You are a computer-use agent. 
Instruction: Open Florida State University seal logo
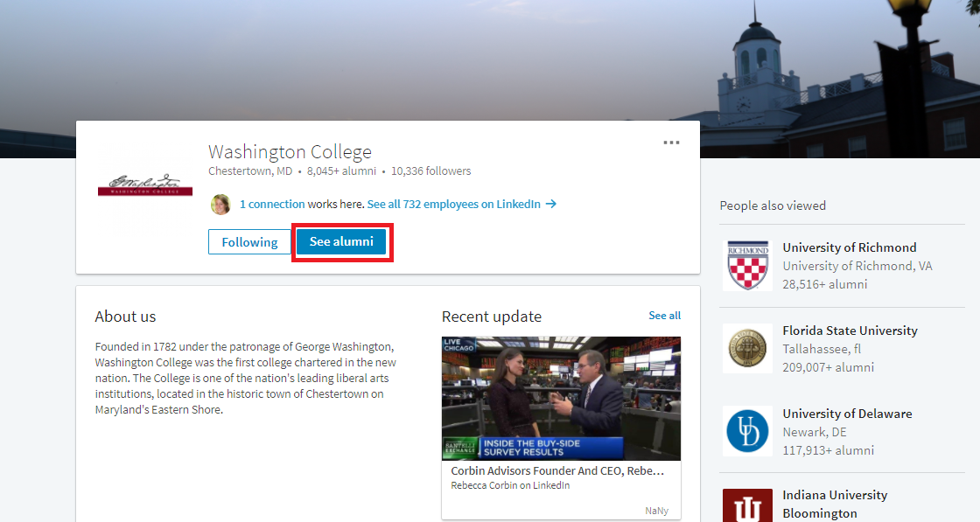click(747, 348)
